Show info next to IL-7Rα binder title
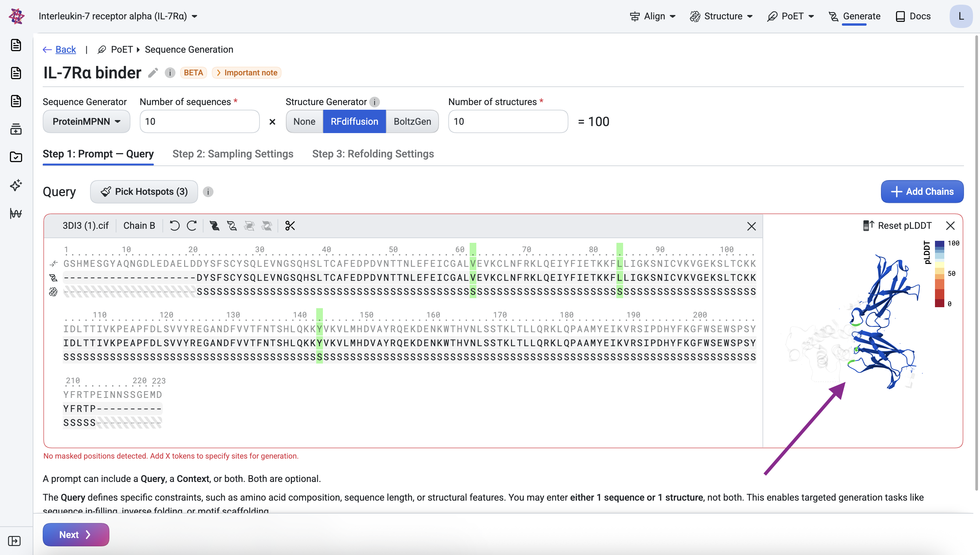Viewport: 980px width, 555px height. coord(170,72)
